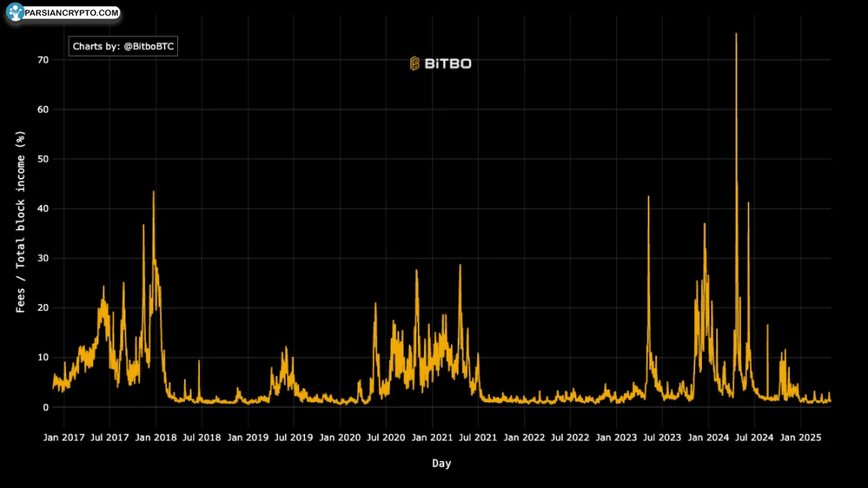Click the Jan 2017 x-axis tick label

63,438
